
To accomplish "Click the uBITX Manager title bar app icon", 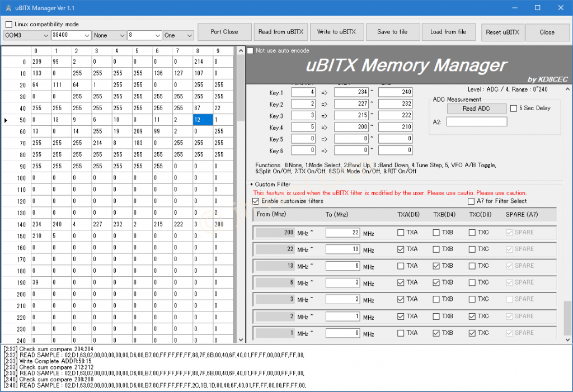I will pyautogui.click(x=8, y=8).
